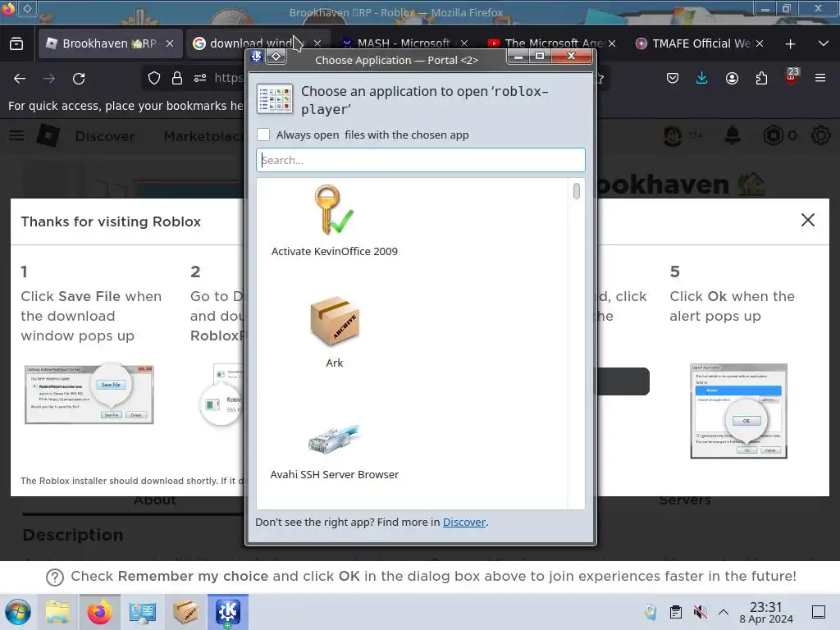Open clipboard tray icon
This screenshot has width=840, height=630.
(676, 612)
